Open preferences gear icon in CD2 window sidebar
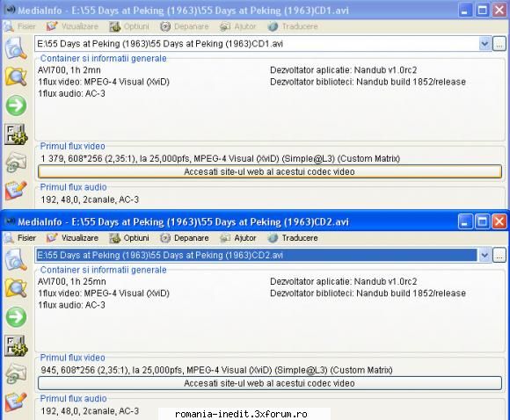Screen dimensions: 510x420 pyautogui.click(x=16, y=345)
